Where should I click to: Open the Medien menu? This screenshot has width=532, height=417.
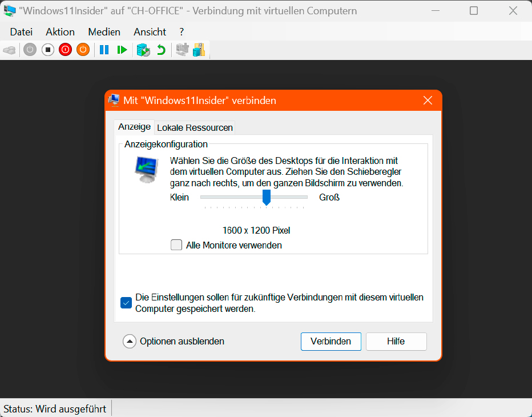click(x=104, y=32)
